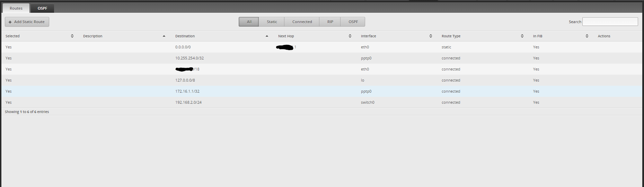Show only OSPF routes filter
644x187 pixels.
coord(353,22)
